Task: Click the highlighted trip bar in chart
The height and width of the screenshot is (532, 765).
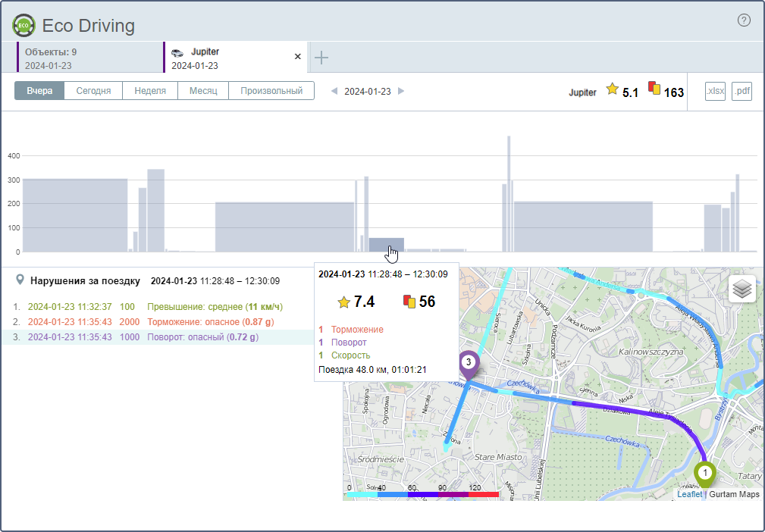Action: pyautogui.click(x=386, y=244)
